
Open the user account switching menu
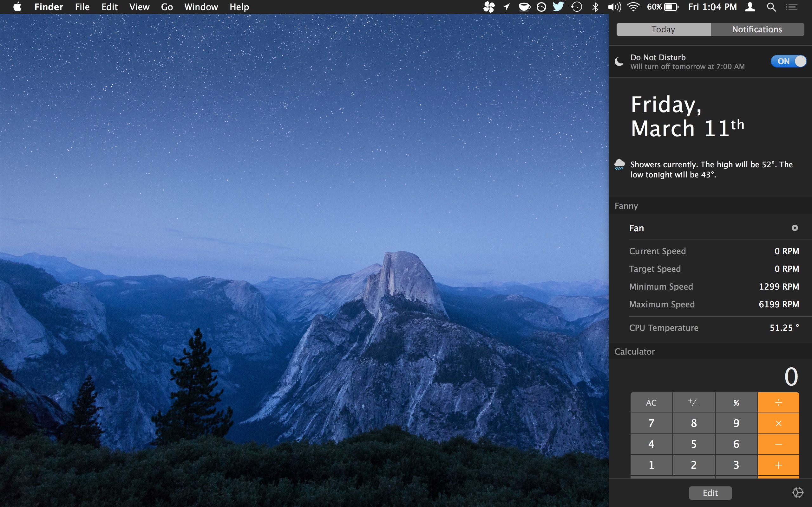point(750,7)
